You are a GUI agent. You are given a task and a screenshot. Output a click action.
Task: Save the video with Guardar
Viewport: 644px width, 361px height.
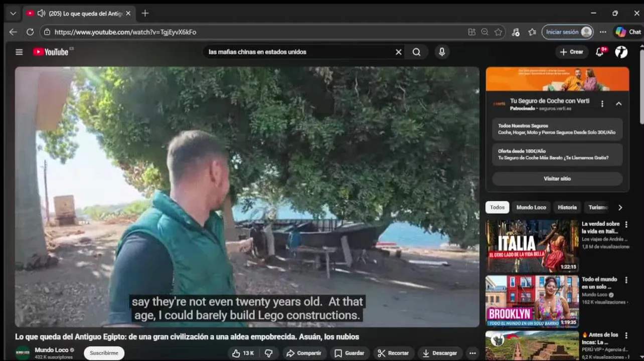point(349,353)
